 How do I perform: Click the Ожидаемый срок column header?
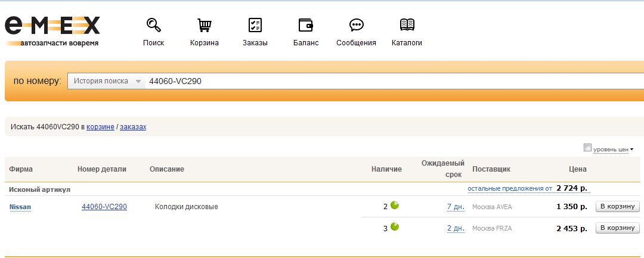click(x=442, y=169)
